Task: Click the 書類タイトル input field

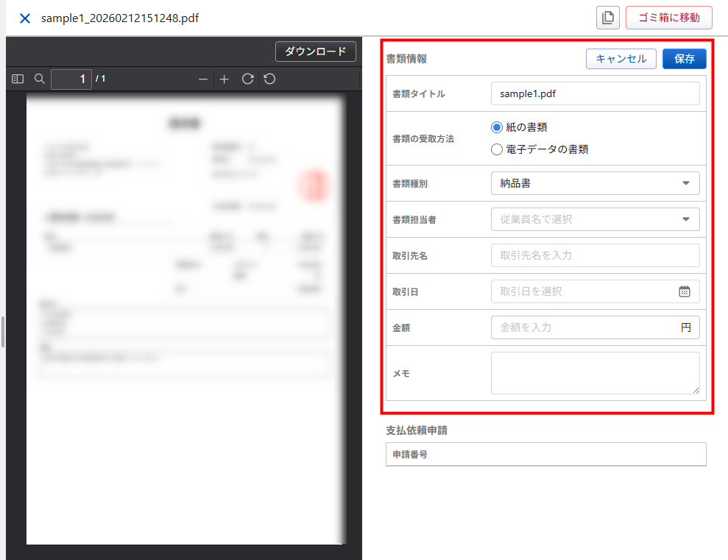Action: tap(595, 94)
